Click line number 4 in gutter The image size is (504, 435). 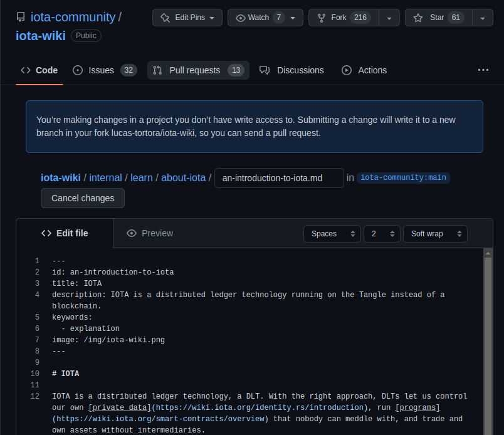click(x=37, y=295)
